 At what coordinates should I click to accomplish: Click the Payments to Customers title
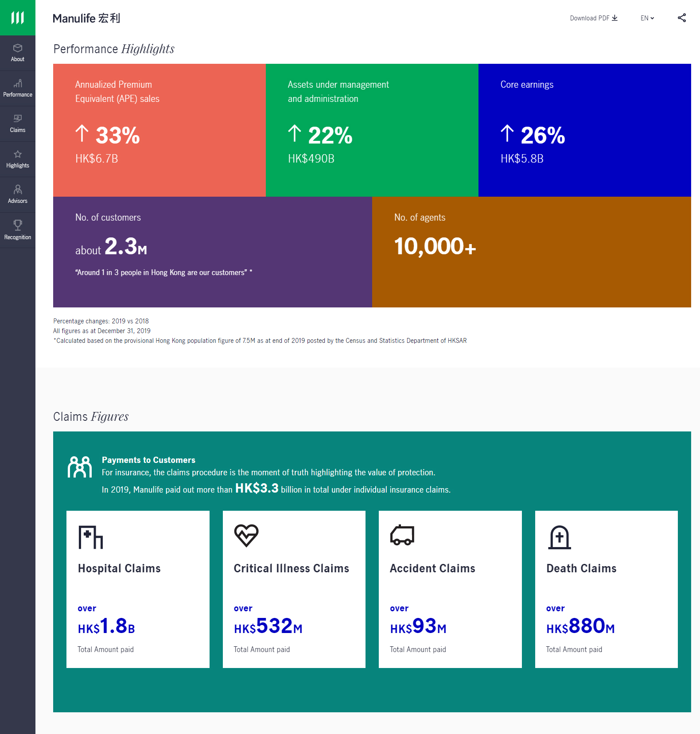148,460
